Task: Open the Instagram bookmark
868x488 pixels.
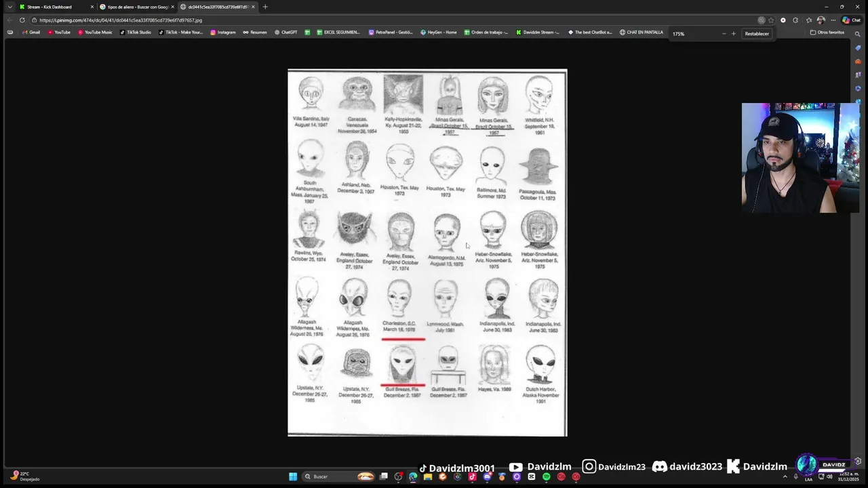Action: (223, 33)
